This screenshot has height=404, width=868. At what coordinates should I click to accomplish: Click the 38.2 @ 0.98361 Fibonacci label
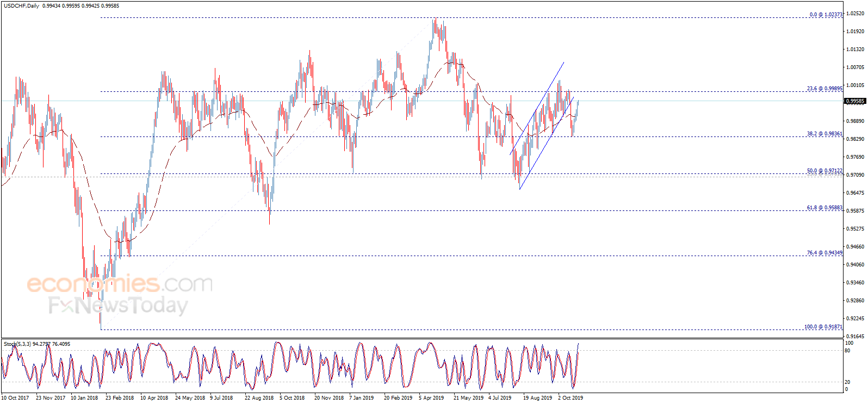tap(824, 134)
